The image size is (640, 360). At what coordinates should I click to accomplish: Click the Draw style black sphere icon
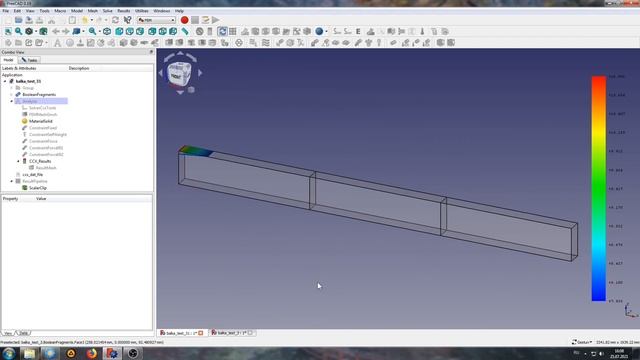point(29,31)
